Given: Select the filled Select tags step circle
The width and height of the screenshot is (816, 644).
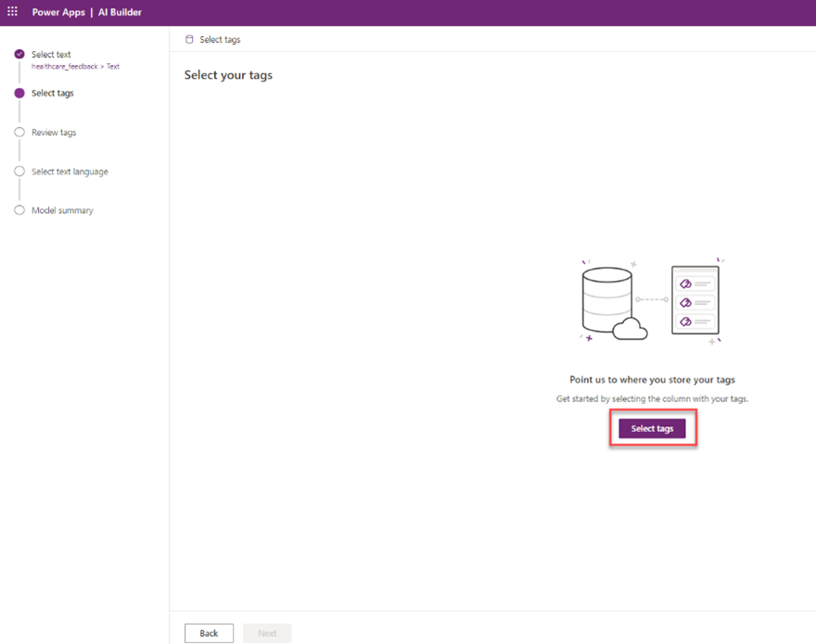Looking at the screenshot, I should (19, 93).
